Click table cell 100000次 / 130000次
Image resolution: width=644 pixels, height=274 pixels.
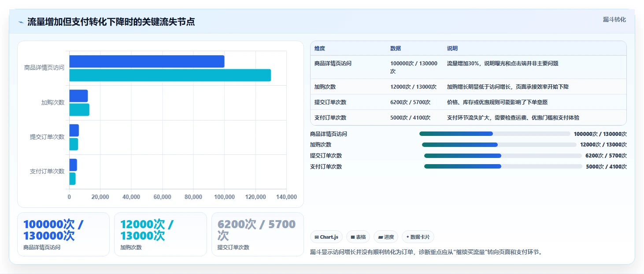(414, 67)
